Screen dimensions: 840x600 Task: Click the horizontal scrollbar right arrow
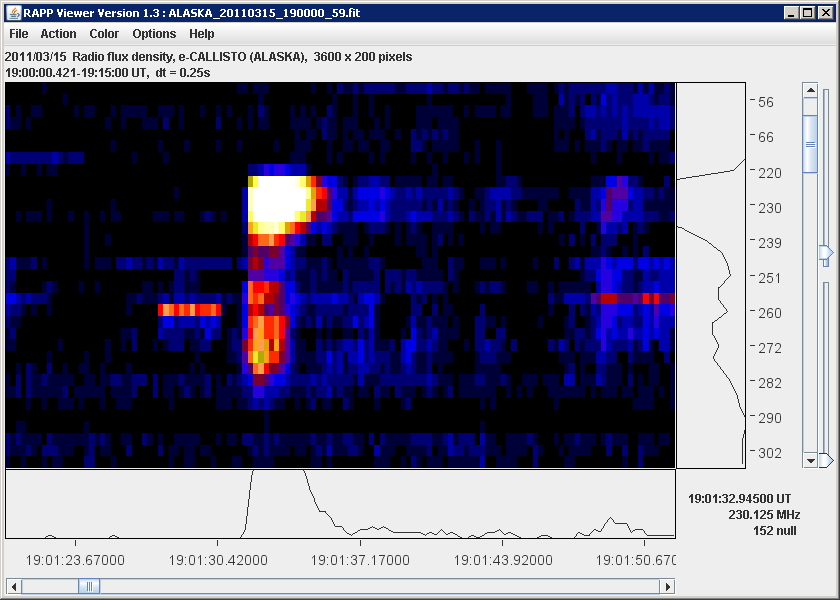tap(668, 586)
